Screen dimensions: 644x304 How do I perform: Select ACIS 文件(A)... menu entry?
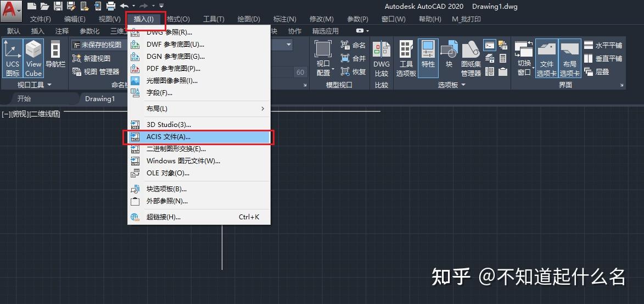tap(199, 136)
